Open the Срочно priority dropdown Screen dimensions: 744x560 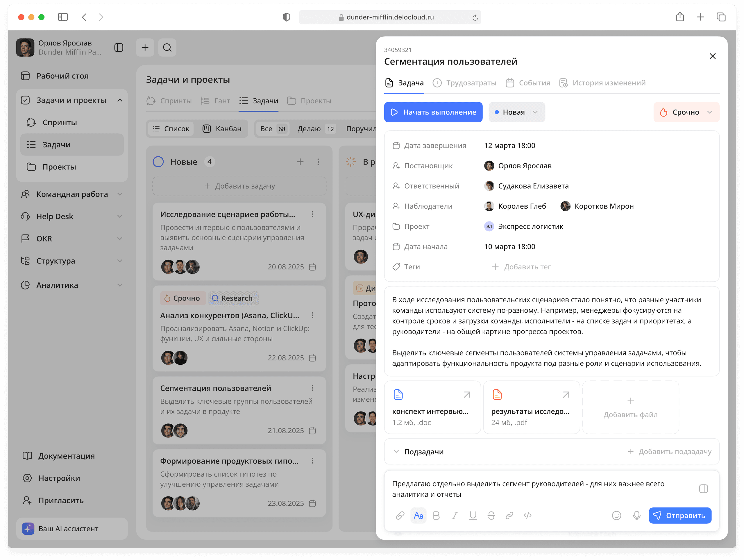[686, 112]
